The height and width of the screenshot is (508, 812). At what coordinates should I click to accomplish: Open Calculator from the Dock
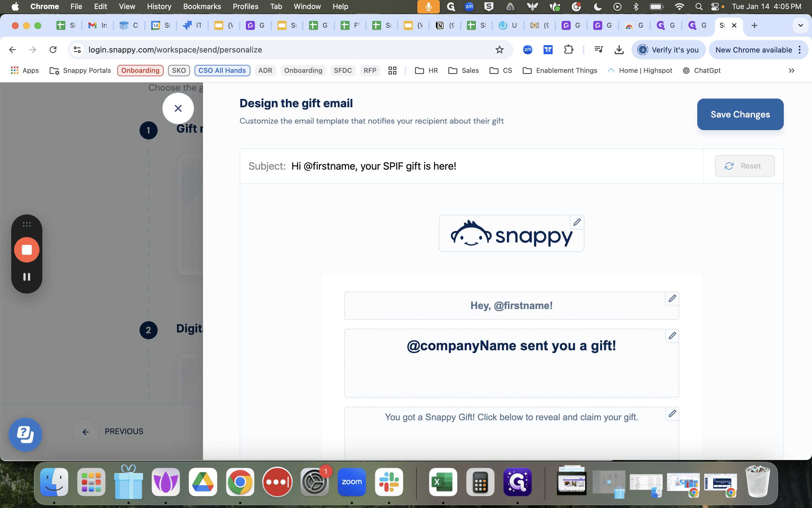click(480, 482)
